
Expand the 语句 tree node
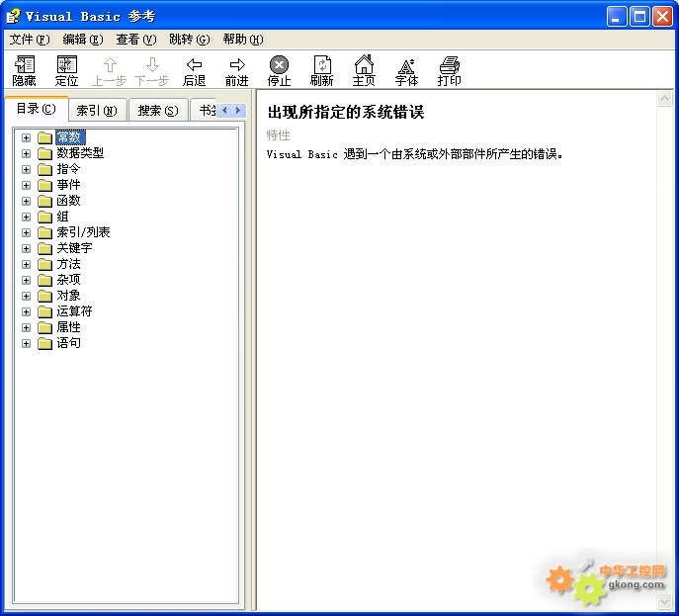(x=26, y=343)
